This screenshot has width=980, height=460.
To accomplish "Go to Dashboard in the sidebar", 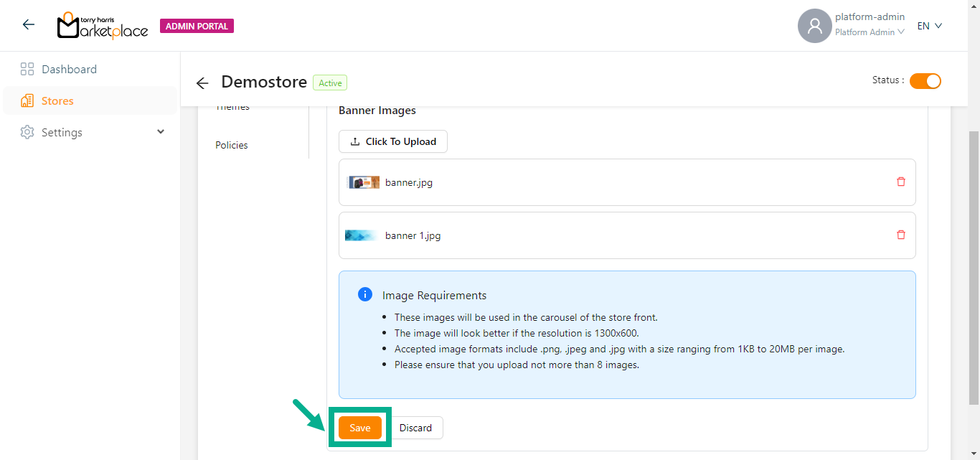I will [x=69, y=70].
